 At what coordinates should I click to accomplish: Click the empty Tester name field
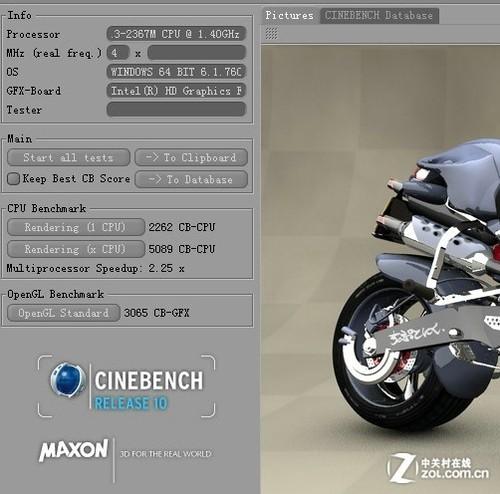[x=176, y=109]
